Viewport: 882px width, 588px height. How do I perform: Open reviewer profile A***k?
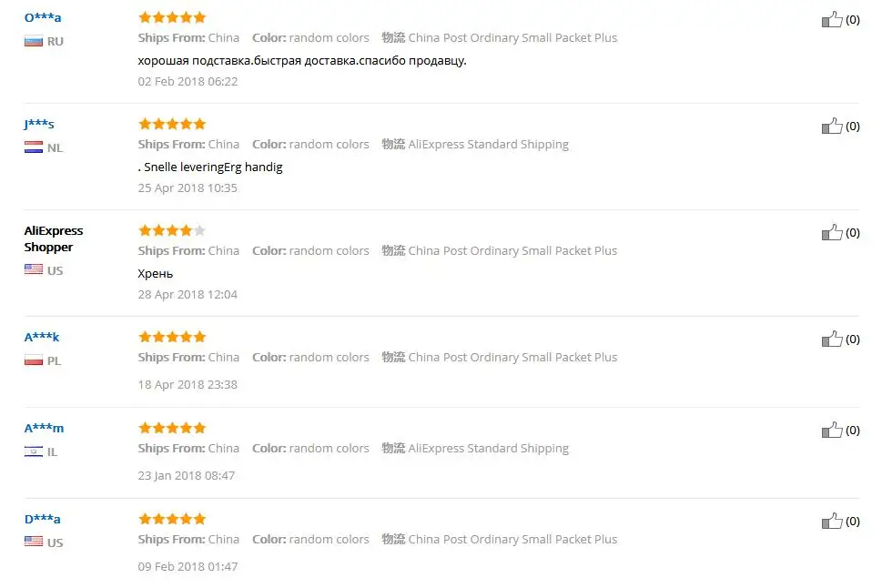pos(42,337)
